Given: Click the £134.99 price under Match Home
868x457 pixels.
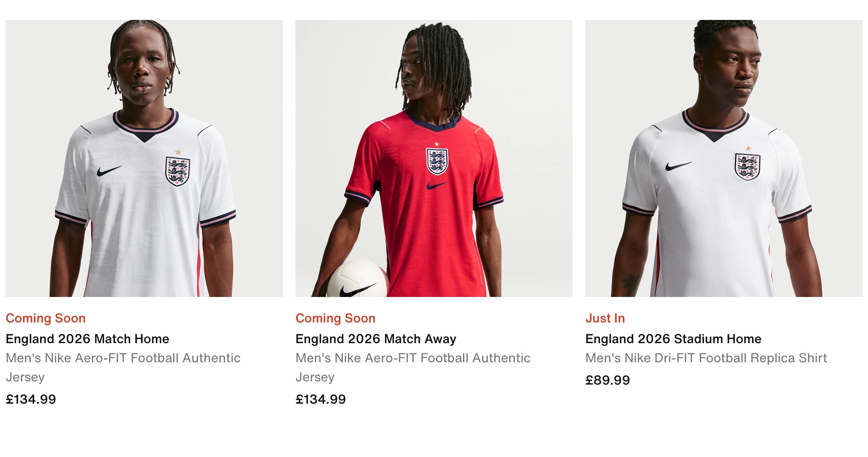Looking at the screenshot, I should 31,399.
